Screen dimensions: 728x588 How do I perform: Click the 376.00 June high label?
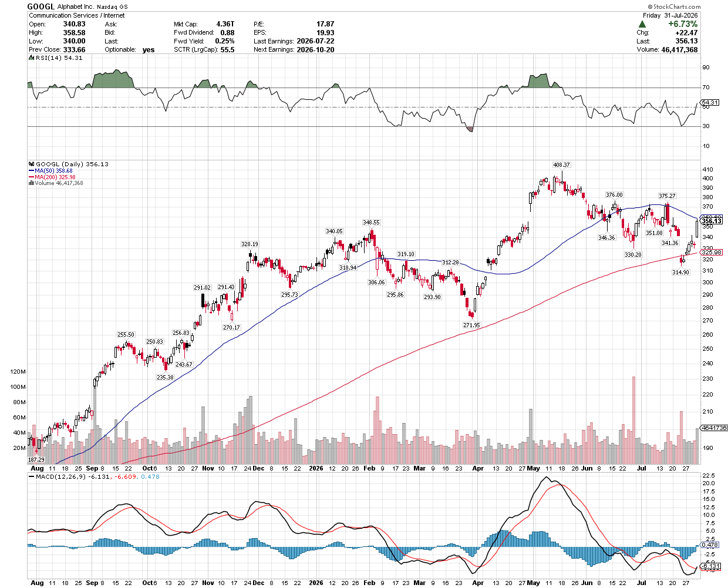tap(614, 195)
